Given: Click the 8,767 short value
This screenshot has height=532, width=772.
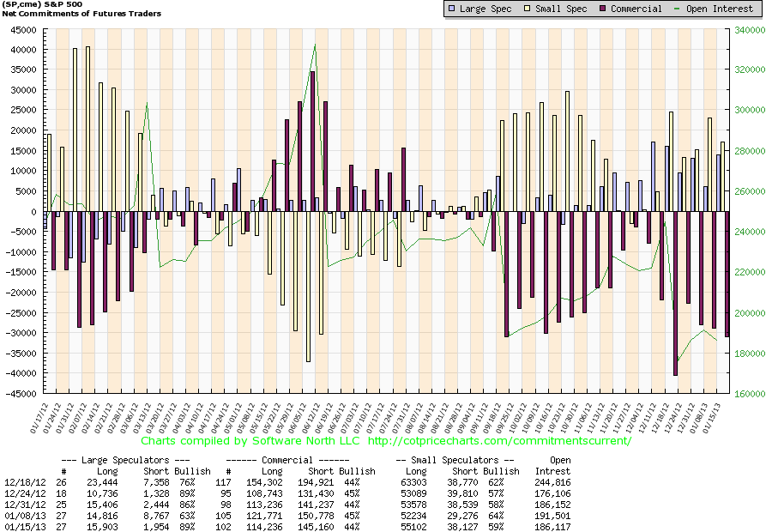Looking at the screenshot, I should (156, 516).
